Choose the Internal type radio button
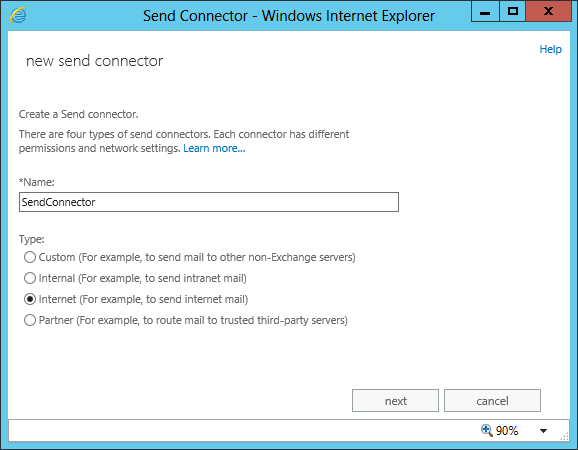This screenshot has width=578, height=450. click(30, 278)
